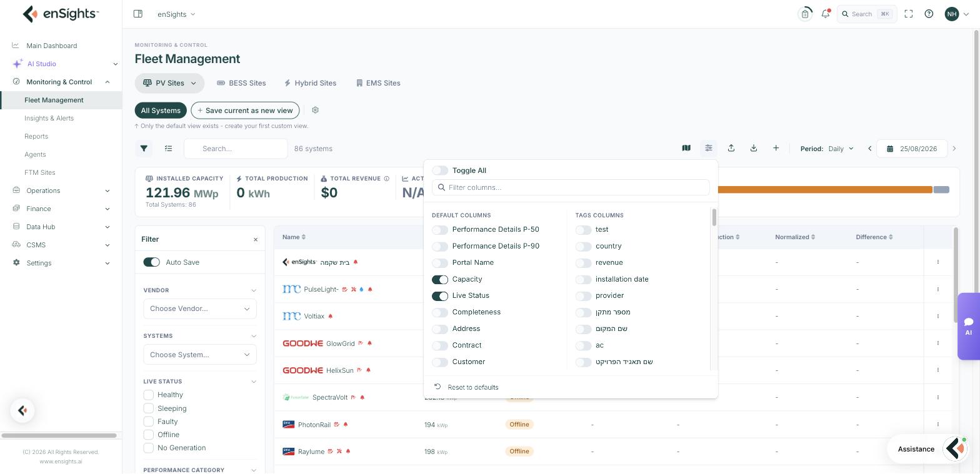This screenshot has width=980, height=474.
Task: Collapse the sidebar panel icon
Action: click(x=138, y=14)
